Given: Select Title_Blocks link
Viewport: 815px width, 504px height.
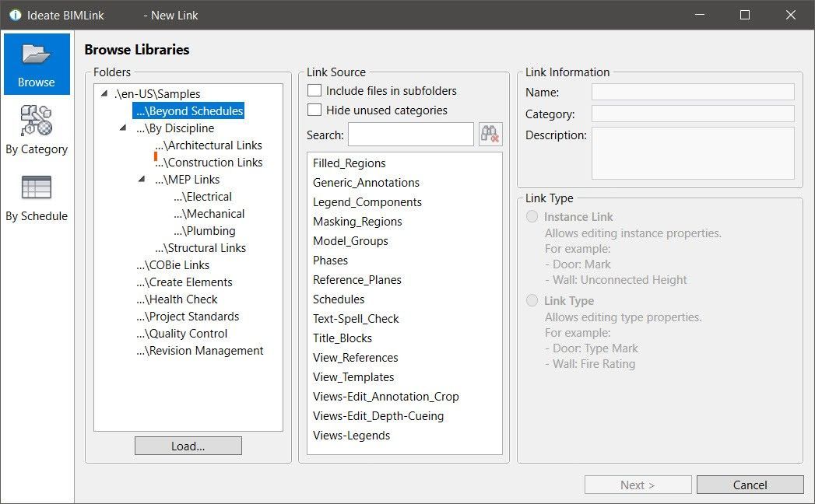Looking at the screenshot, I should pyautogui.click(x=342, y=338).
